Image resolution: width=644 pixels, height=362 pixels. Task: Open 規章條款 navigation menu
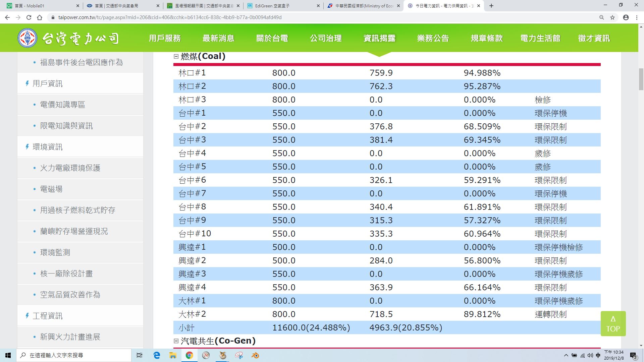(x=487, y=38)
